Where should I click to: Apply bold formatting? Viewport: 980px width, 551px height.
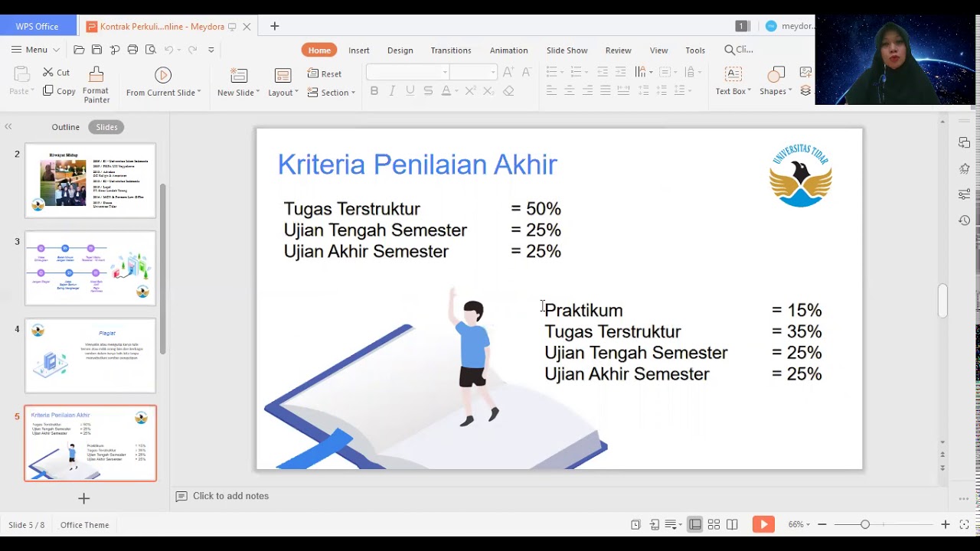point(374,91)
